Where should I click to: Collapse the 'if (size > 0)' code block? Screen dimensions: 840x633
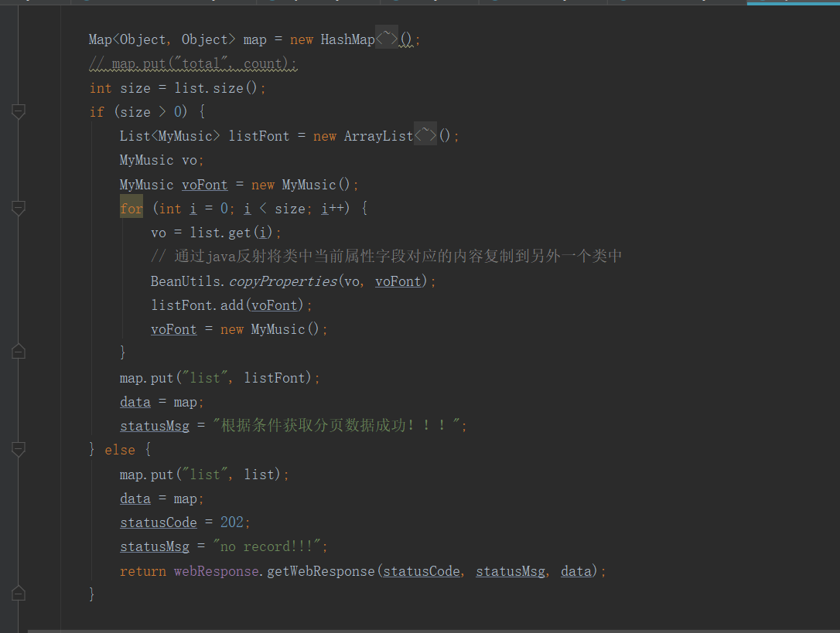[19, 111]
